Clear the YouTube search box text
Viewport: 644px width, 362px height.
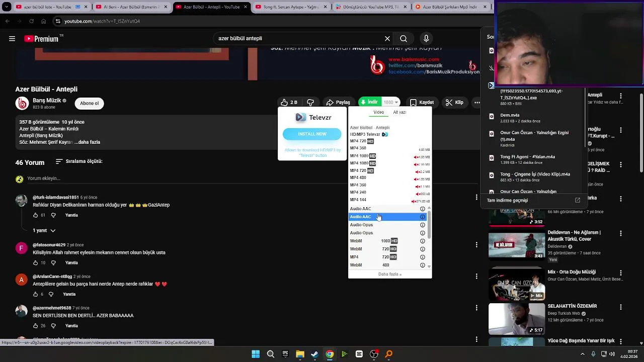(x=387, y=39)
